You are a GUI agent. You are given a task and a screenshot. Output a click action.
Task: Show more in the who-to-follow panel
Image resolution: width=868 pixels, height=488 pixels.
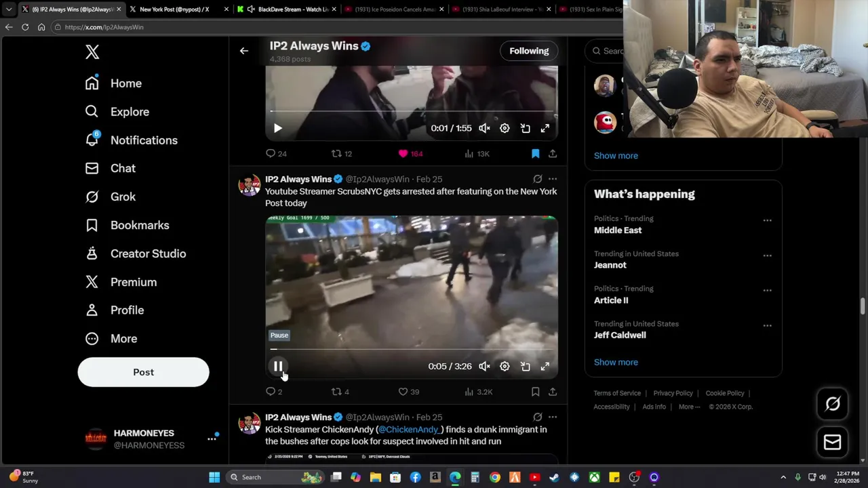tap(616, 155)
